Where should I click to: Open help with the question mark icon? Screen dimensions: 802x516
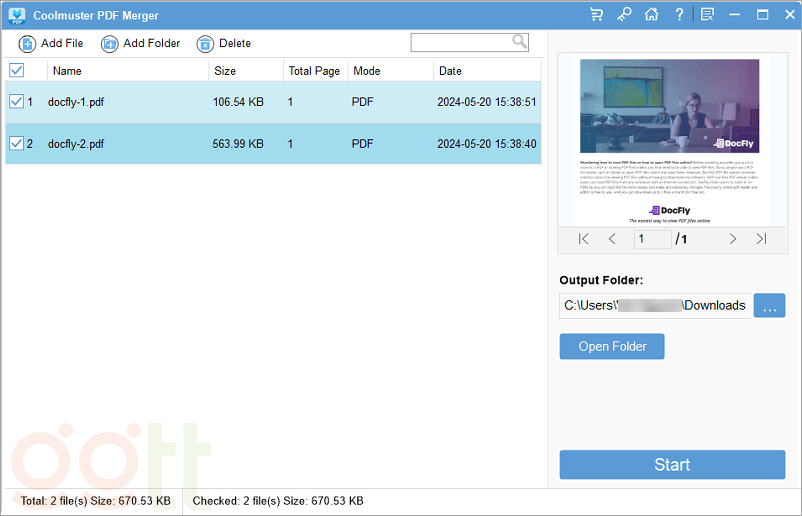[679, 15]
